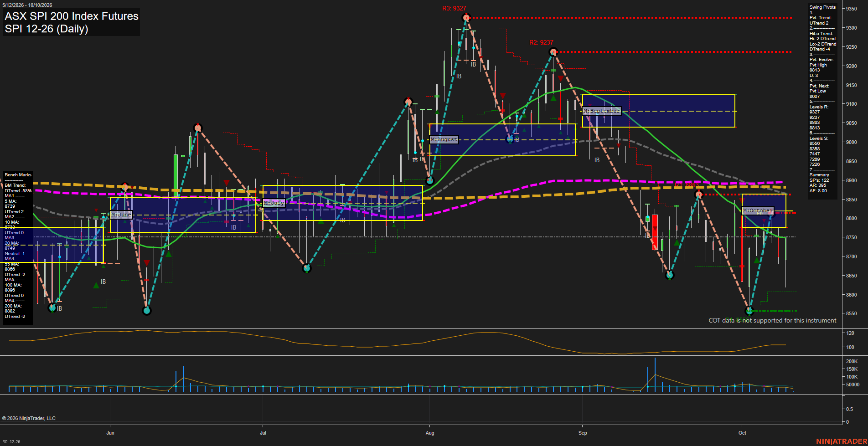Click the © 2026 NinjaTrader, LLC notice
This screenshot has width=868, height=446.
pos(29,418)
